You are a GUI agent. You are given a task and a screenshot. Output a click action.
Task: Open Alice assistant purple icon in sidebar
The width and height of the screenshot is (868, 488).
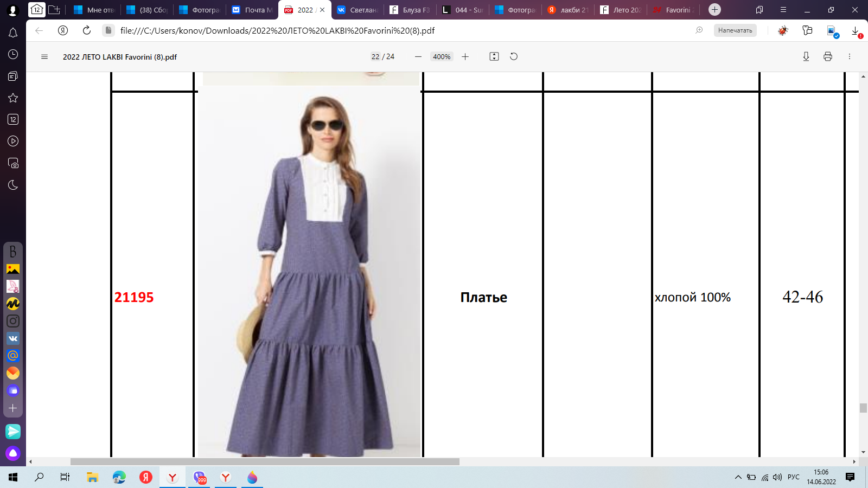pos(13,453)
